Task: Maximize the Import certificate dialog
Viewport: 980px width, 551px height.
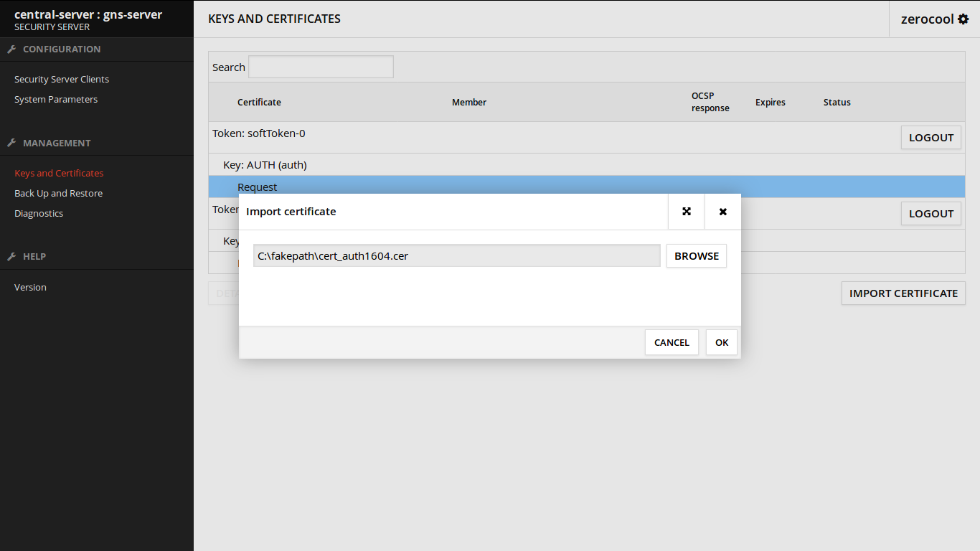Action: tap(687, 212)
